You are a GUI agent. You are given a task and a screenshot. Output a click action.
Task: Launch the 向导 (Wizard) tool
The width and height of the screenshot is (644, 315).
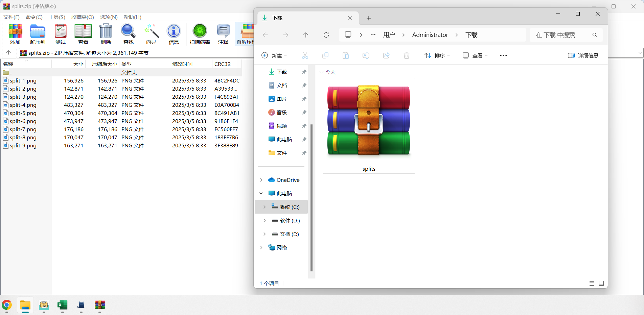point(151,34)
